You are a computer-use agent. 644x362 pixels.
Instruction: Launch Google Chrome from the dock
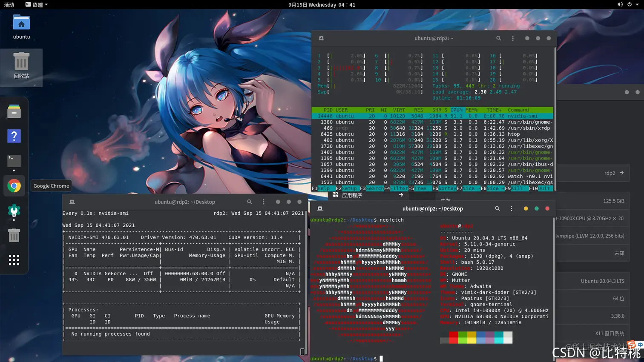pyautogui.click(x=14, y=186)
